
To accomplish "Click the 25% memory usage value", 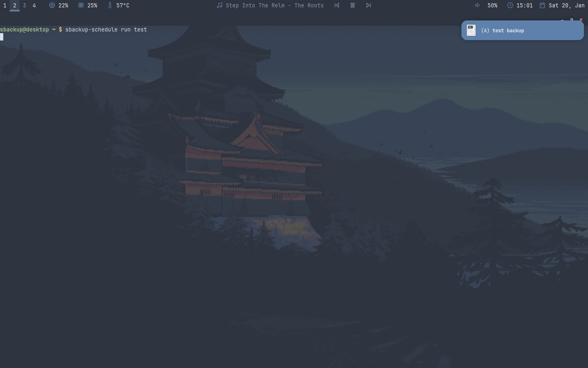I will [92, 5].
